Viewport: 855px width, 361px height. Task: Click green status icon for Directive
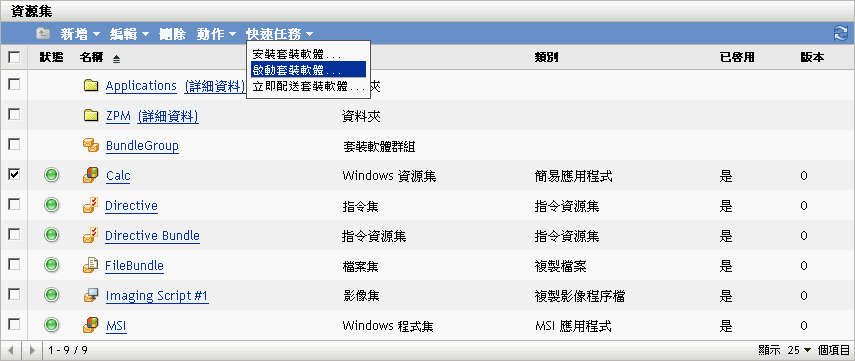[51, 205]
